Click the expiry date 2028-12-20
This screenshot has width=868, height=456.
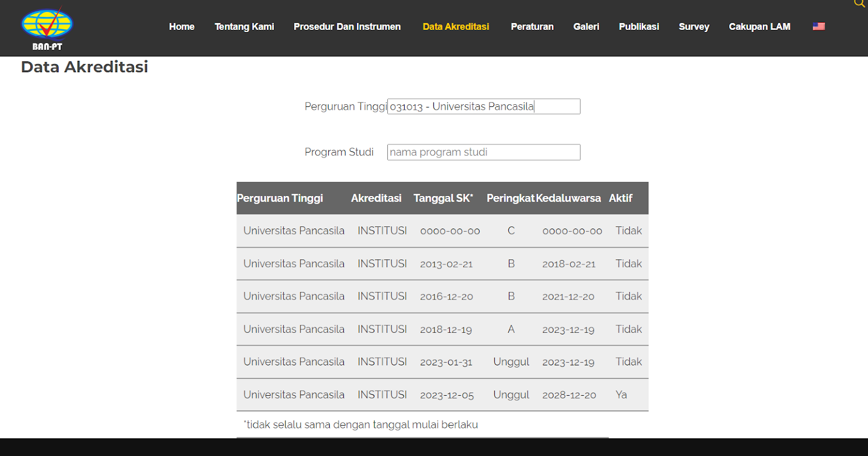click(x=569, y=395)
